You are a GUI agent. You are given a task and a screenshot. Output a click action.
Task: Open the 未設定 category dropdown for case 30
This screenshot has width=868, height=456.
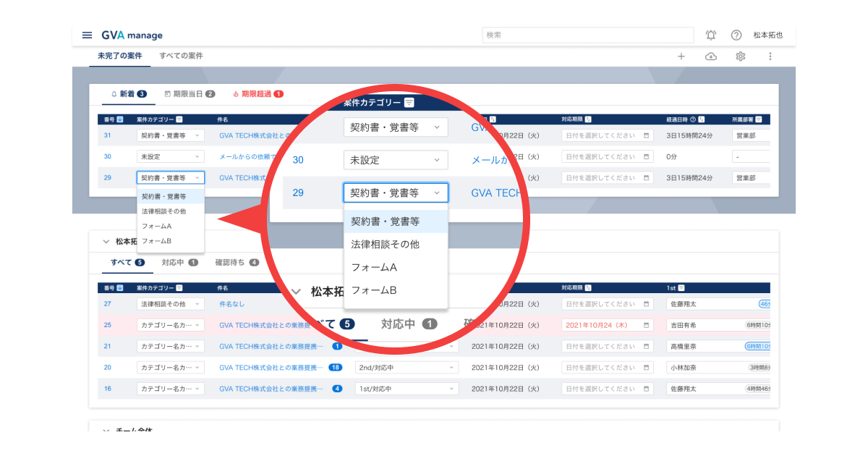coord(396,159)
